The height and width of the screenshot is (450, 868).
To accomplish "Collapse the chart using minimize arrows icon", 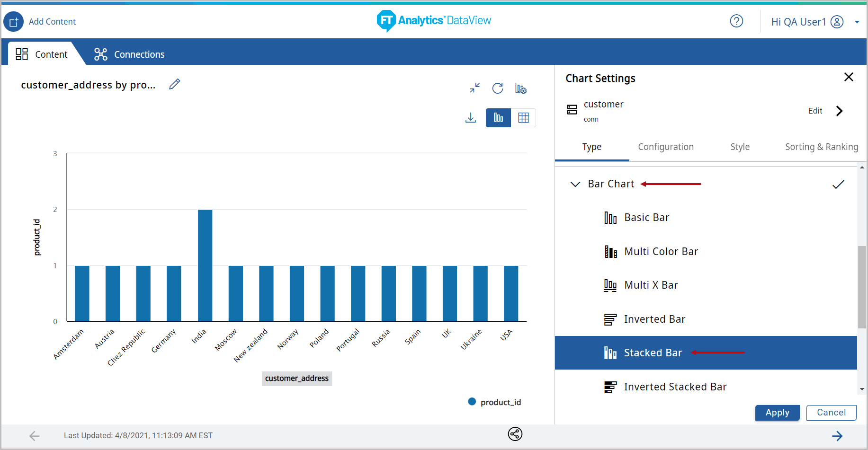I will (474, 88).
